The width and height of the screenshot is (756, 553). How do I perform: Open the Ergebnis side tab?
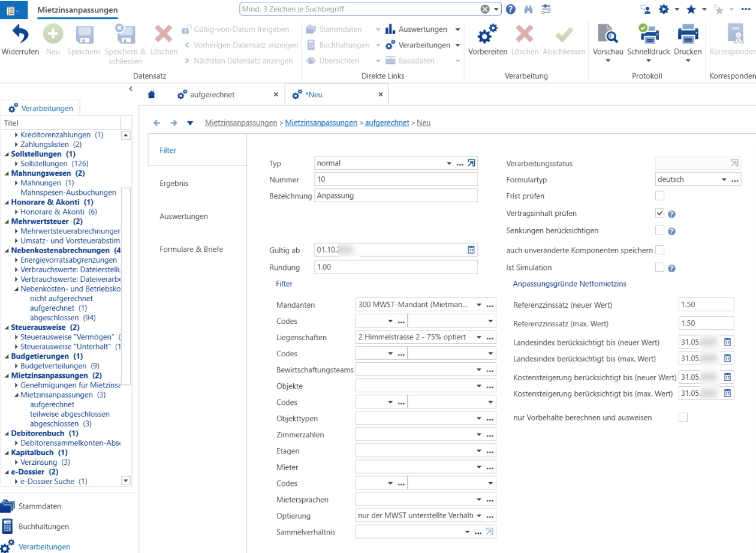[x=174, y=184]
